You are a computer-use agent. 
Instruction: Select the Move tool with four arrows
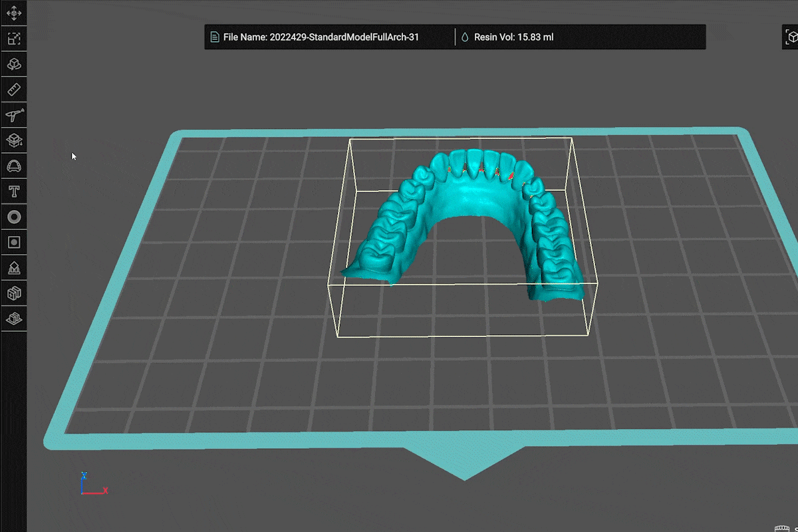coord(13,13)
